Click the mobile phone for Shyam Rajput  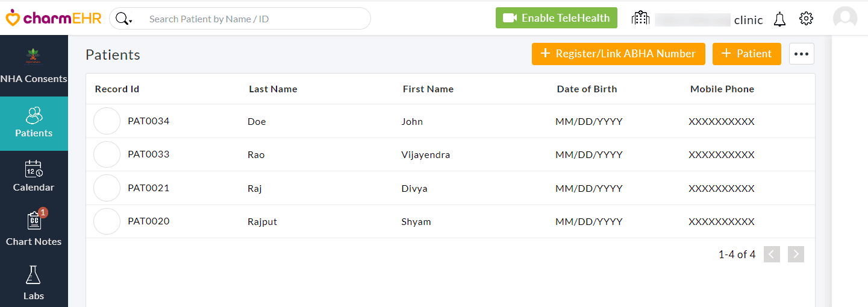[722, 222]
